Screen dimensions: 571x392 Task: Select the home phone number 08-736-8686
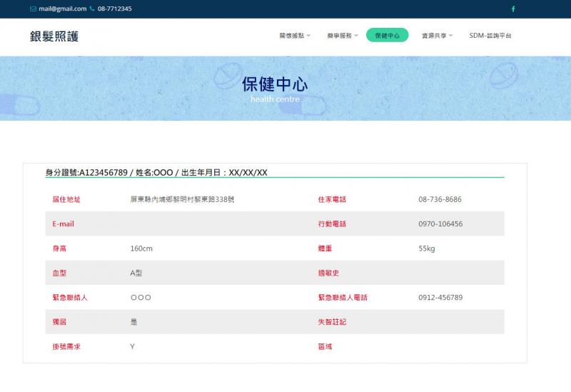tap(440, 199)
